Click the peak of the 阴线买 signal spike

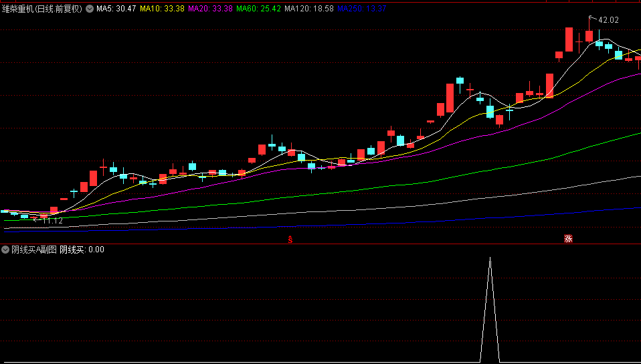[x=490, y=258]
